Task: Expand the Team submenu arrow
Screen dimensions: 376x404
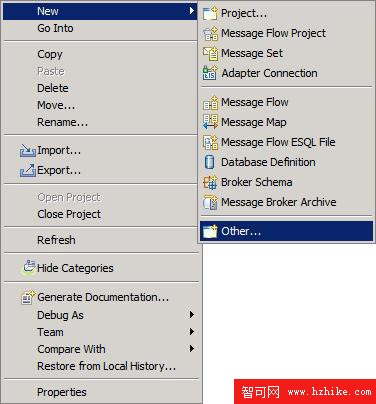Action: (x=192, y=331)
